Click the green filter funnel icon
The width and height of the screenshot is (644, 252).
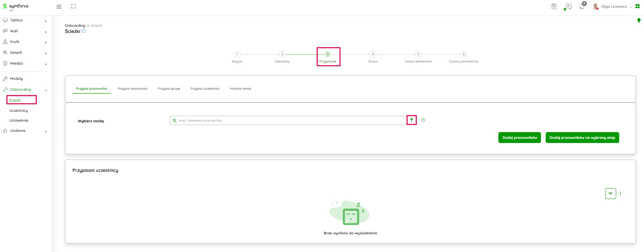pos(412,120)
